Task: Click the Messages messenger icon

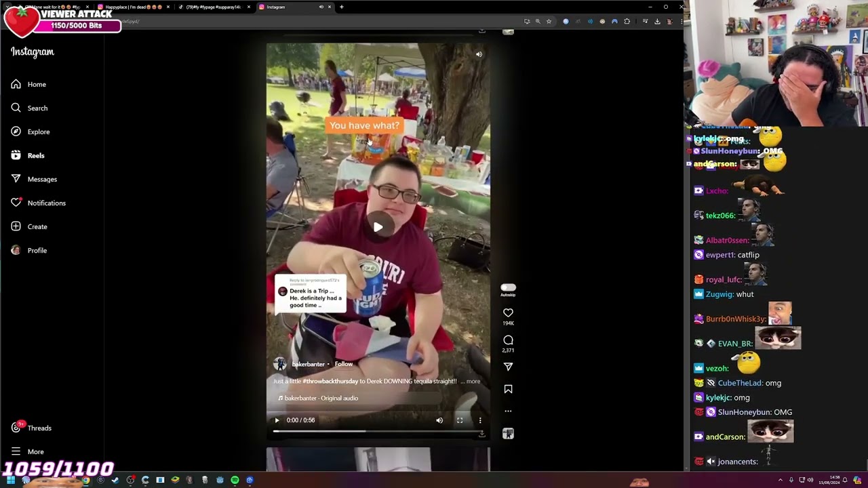Action: tap(16, 179)
